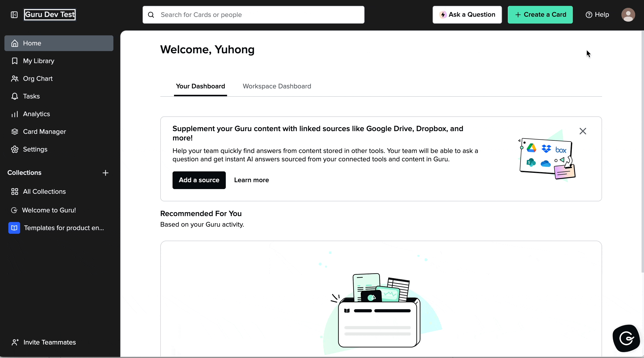Open the Card Manager

[44, 132]
